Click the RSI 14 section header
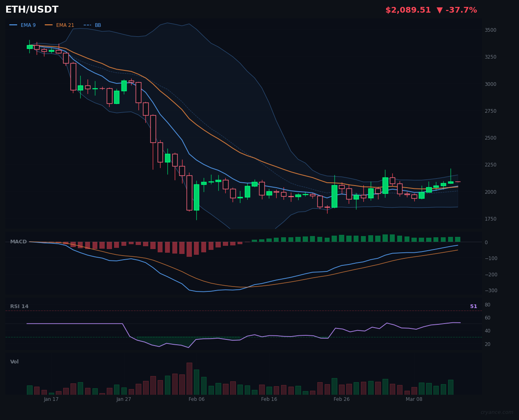Image resolution: width=519 pixels, height=420 pixels. click(x=19, y=306)
